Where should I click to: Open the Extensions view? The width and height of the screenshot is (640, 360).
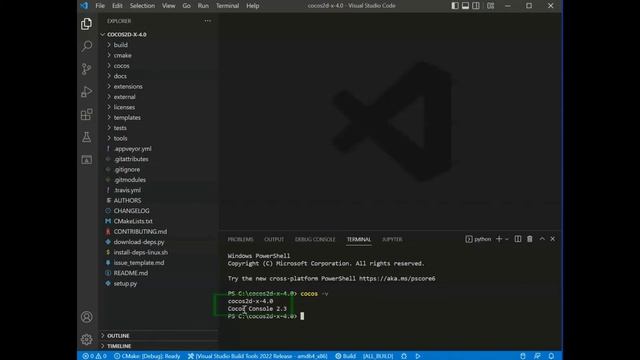tap(86, 114)
